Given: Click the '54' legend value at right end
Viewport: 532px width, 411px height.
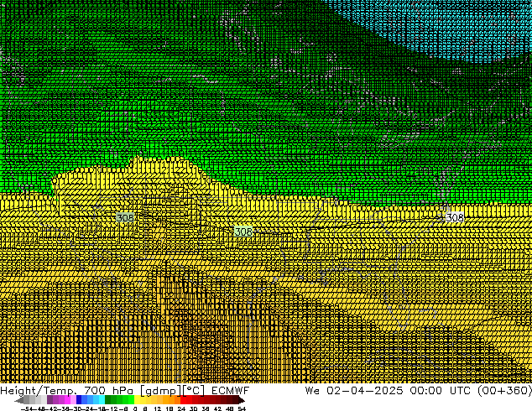Looking at the screenshot, I should 242,408.
